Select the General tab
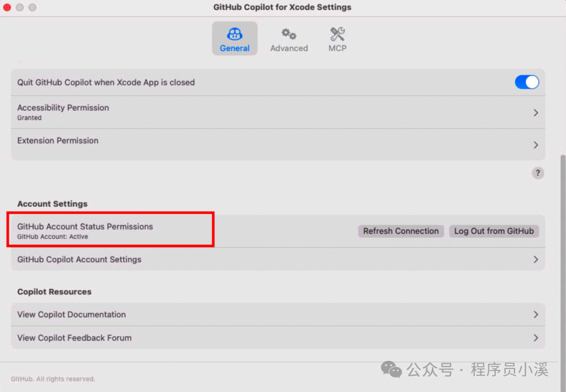The width and height of the screenshot is (566, 392). pyautogui.click(x=235, y=39)
